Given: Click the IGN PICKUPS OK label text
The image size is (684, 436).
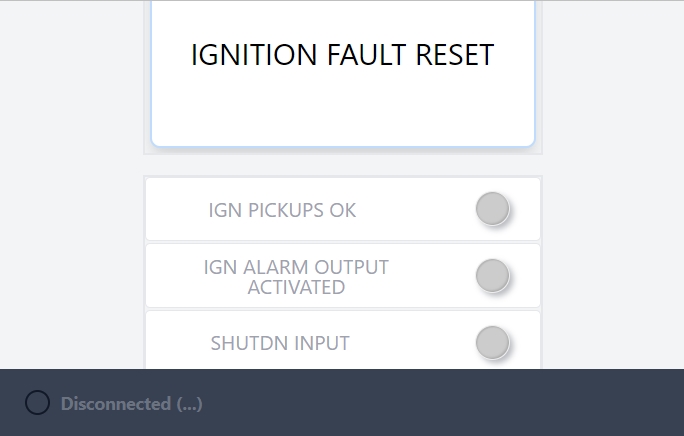Looking at the screenshot, I should tap(282, 210).
